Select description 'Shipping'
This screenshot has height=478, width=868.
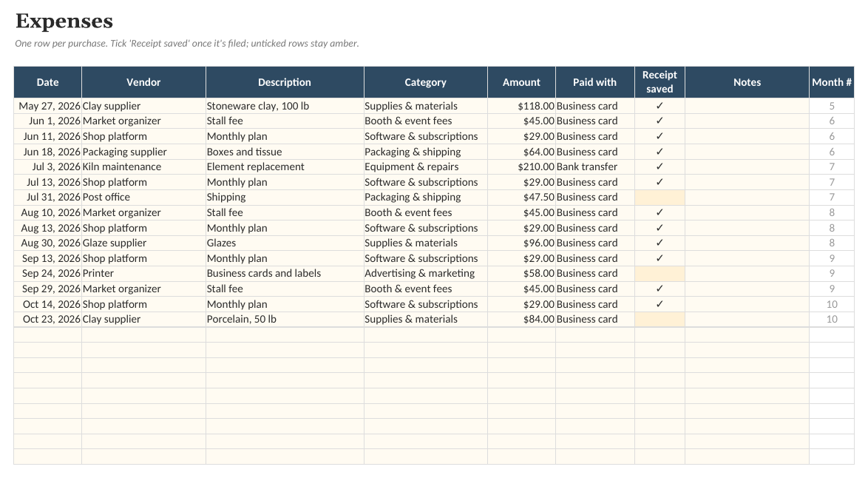(x=285, y=197)
